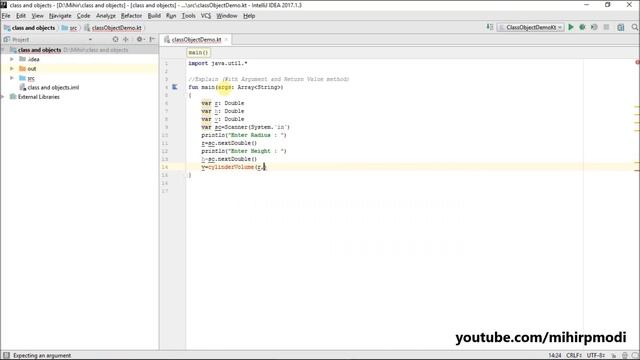Click the line println("Enter Radius : ")
The width and height of the screenshot is (640, 360).
pos(244,135)
